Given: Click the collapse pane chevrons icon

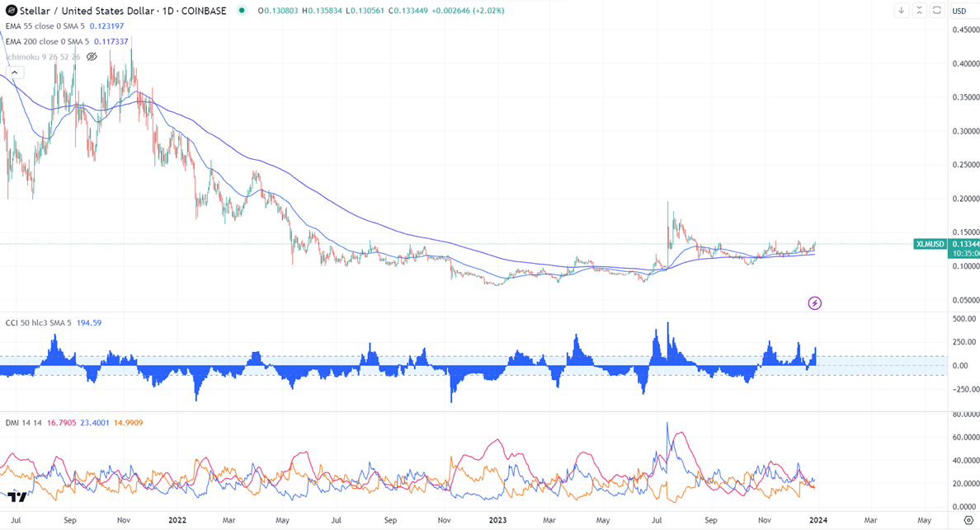Looking at the screenshot, I should coord(919,11).
